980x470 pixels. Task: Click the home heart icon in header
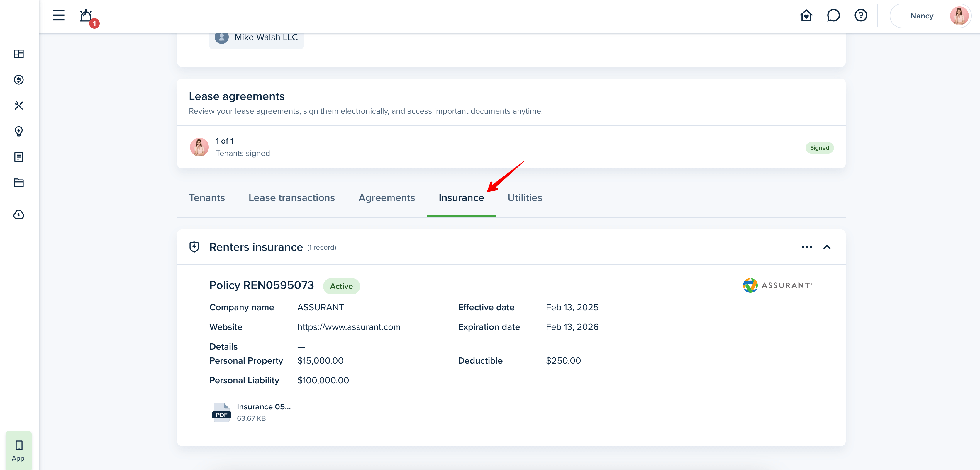point(806,16)
